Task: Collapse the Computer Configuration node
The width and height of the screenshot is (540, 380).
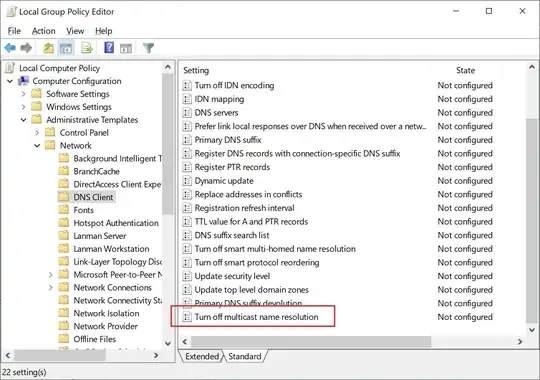Action: (x=10, y=81)
